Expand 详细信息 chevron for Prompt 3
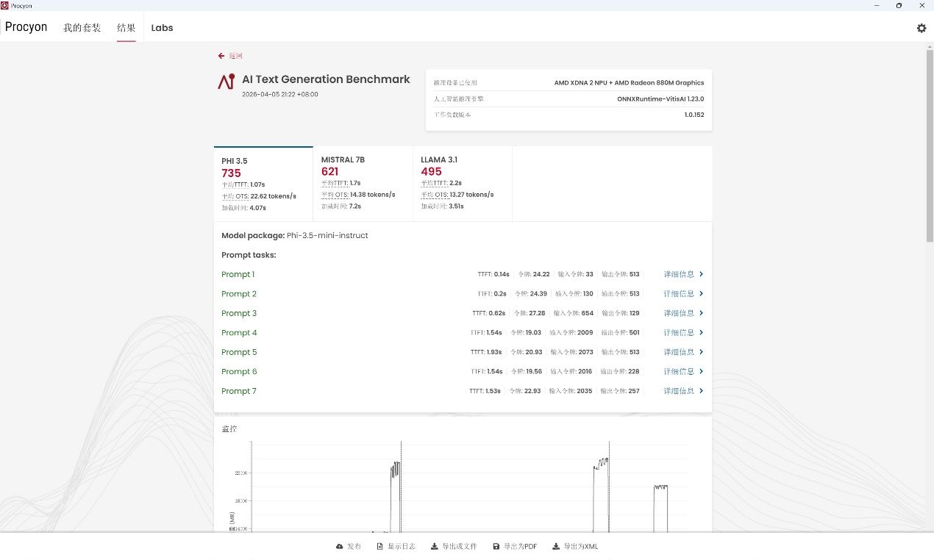This screenshot has height=560, width=934. (702, 313)
